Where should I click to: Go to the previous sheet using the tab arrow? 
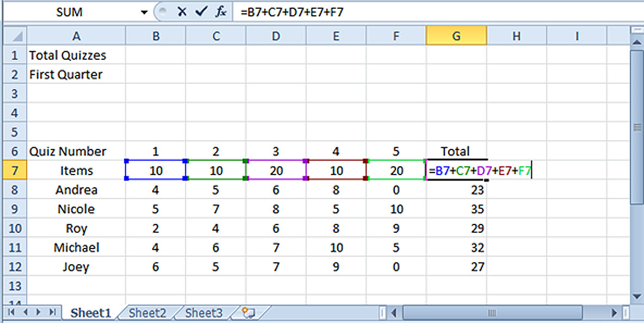point(25,312)
